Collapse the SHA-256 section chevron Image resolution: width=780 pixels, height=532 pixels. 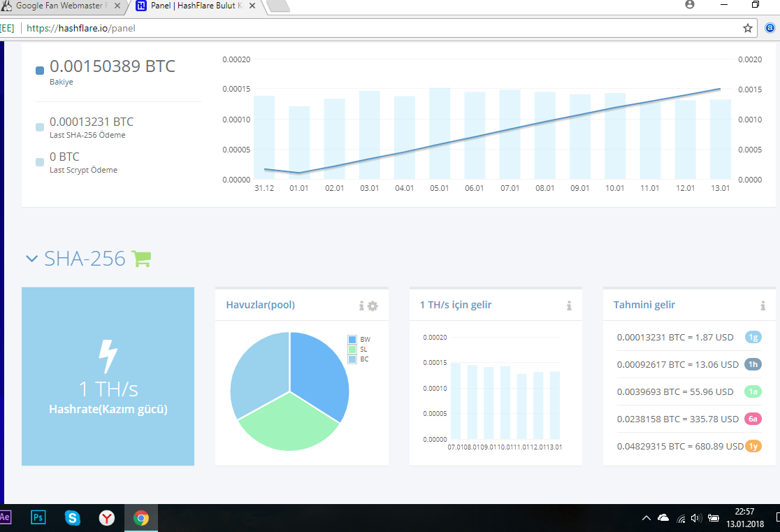click(32, 259)
